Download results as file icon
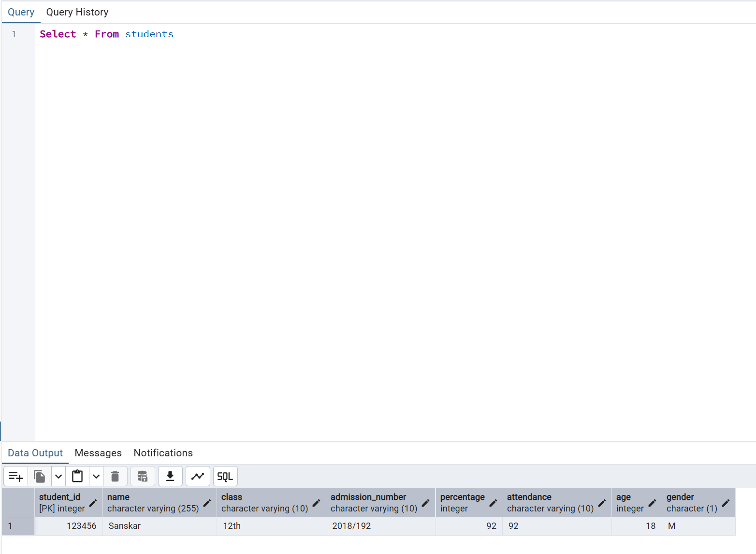This screenshot has height=554, width=756. (170, 477)
